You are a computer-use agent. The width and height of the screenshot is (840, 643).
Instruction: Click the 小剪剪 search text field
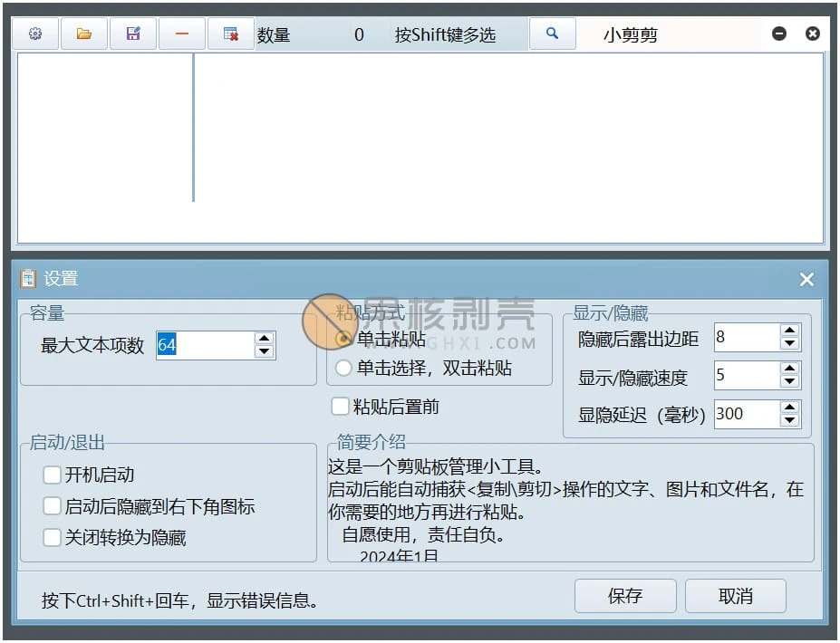coord(669,34)
